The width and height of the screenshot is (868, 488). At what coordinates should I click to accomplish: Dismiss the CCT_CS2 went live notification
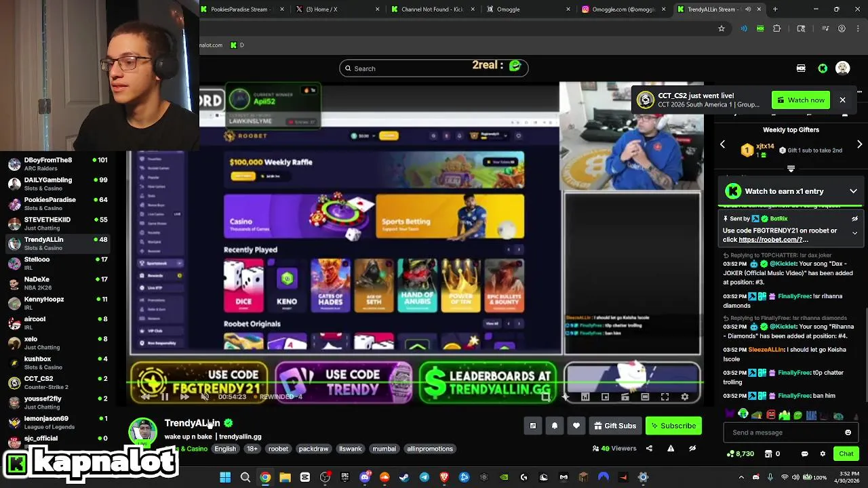(x=842, y=100)
